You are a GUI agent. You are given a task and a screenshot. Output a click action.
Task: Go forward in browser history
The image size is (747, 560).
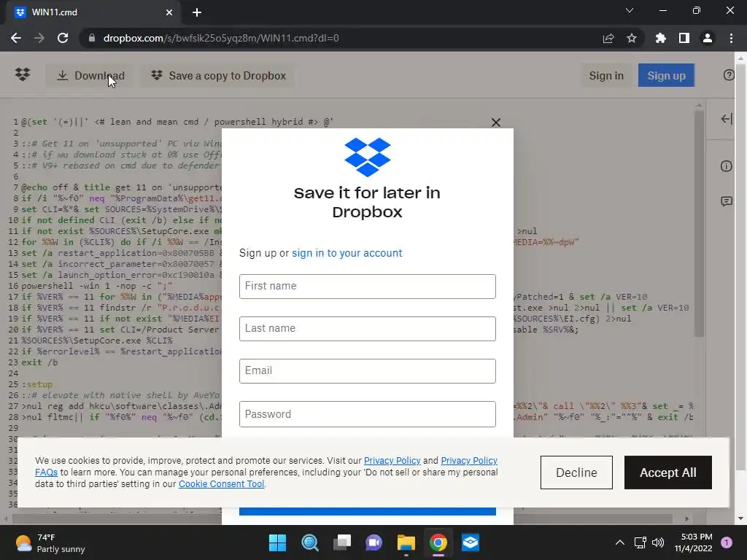pos(39,38)
